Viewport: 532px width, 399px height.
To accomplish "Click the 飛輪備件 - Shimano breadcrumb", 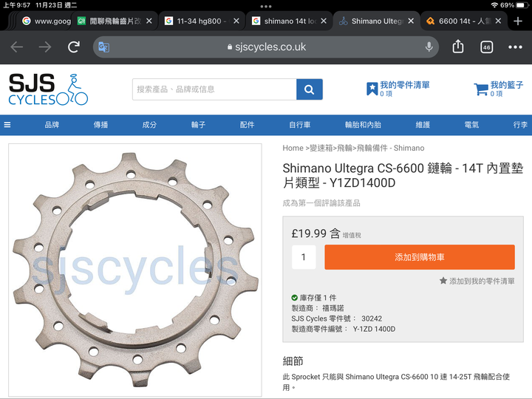I will (390, 148).
